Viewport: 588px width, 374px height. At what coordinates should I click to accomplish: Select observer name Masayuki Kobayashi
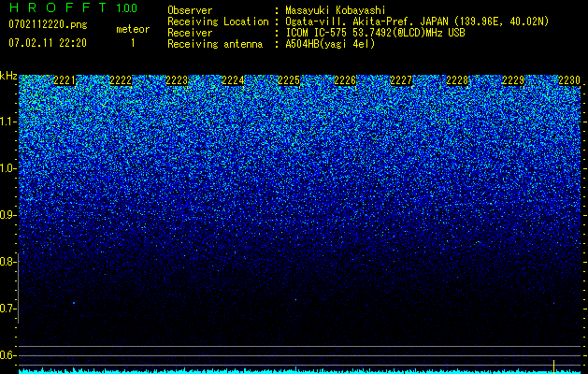coord(336,10)
